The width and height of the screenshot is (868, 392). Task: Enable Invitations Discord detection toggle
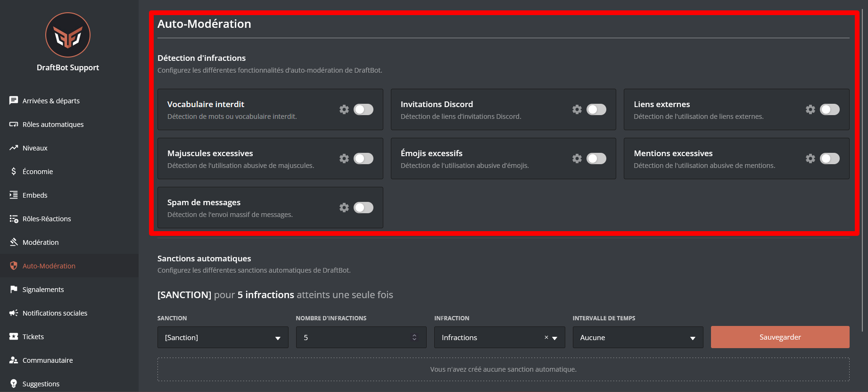pos(596,109)
